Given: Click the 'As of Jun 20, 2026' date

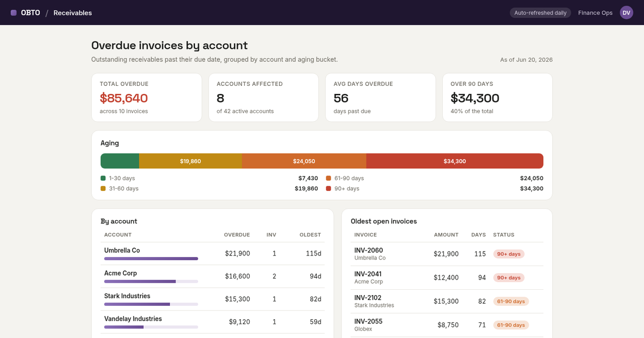Looking at the screenshot, I should pos(526,60).
